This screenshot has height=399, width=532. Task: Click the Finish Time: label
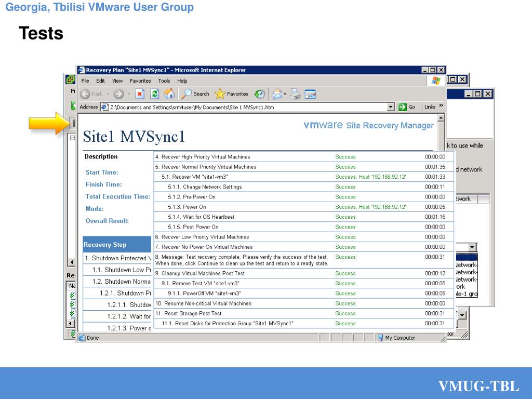click(103, 184)
